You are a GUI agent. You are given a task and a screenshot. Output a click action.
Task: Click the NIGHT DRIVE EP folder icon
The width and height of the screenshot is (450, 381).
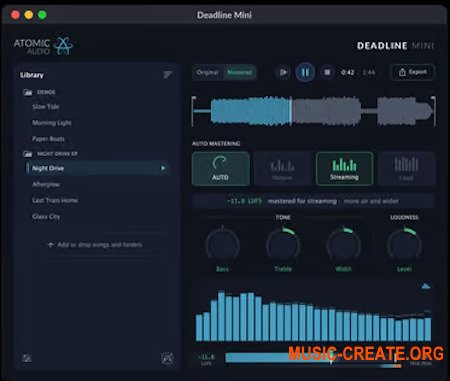(x=28, y=154)
